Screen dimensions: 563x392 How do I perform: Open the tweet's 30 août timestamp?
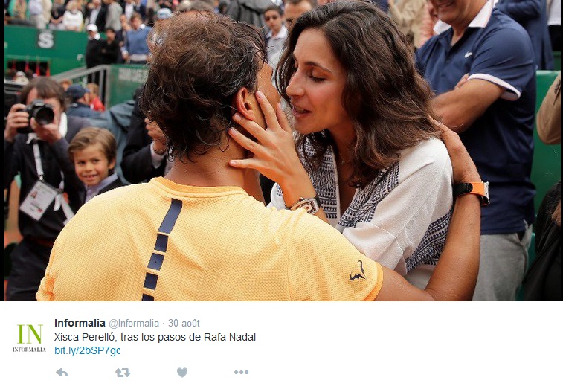point(184,324)
